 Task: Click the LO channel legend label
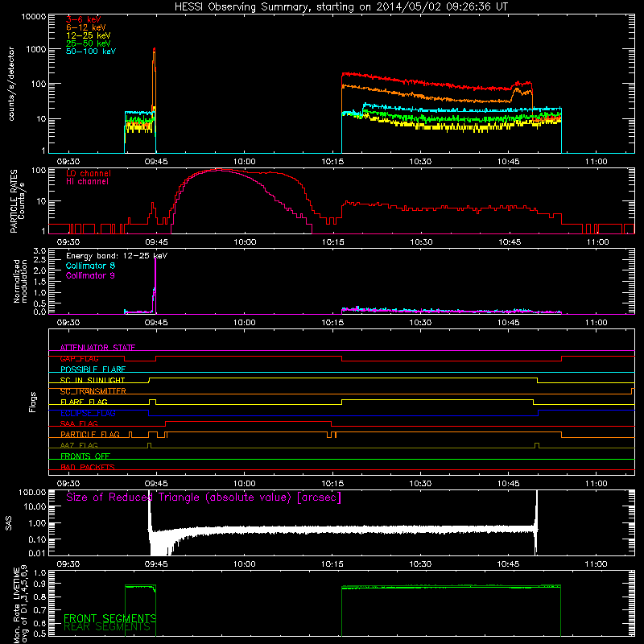click(89, 173)
